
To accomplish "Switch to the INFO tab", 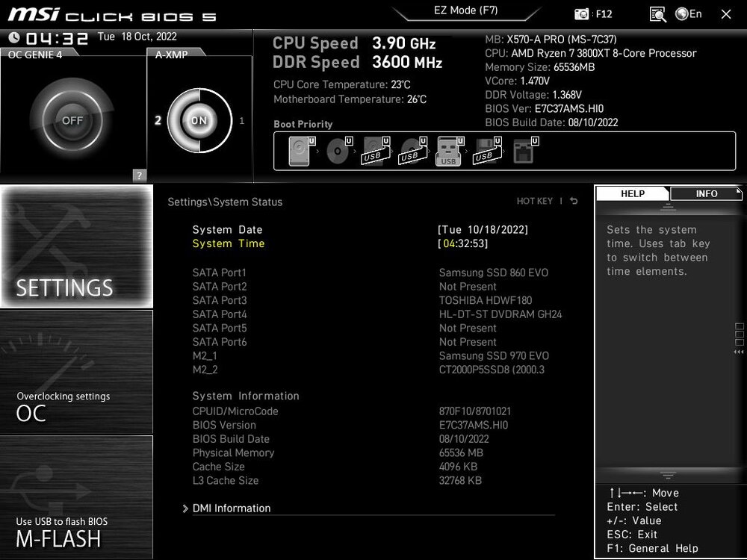I will point(706,193).
